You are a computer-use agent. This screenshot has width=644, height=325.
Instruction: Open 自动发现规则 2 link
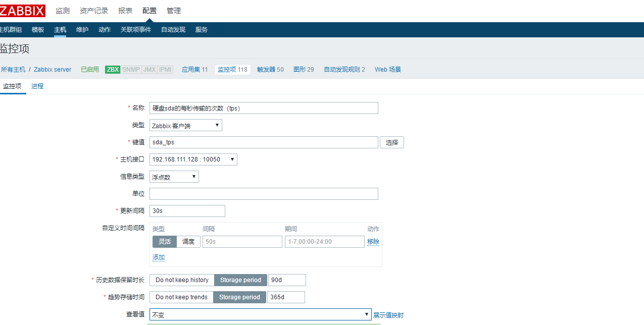point(344,70)
